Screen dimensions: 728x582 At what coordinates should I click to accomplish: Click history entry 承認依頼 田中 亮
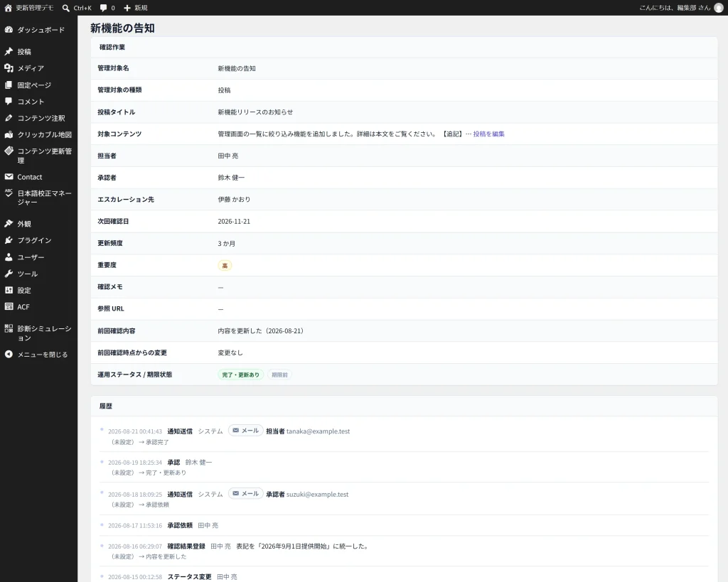[x=193, y=525]
